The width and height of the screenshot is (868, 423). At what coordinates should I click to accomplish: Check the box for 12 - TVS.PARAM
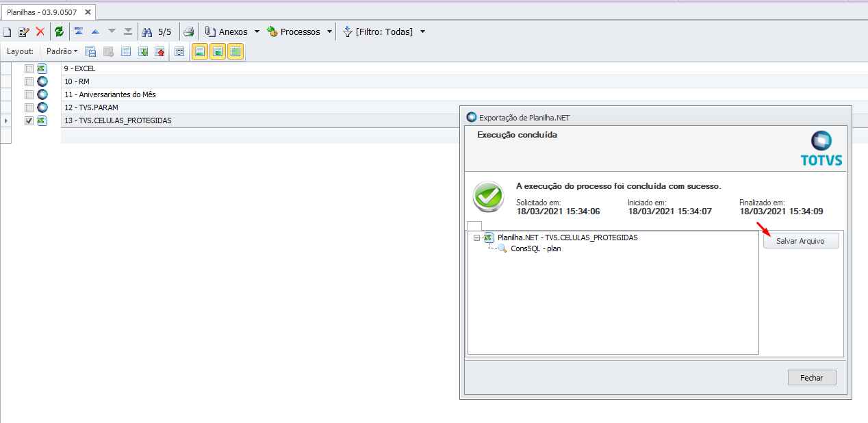[29, 107]
